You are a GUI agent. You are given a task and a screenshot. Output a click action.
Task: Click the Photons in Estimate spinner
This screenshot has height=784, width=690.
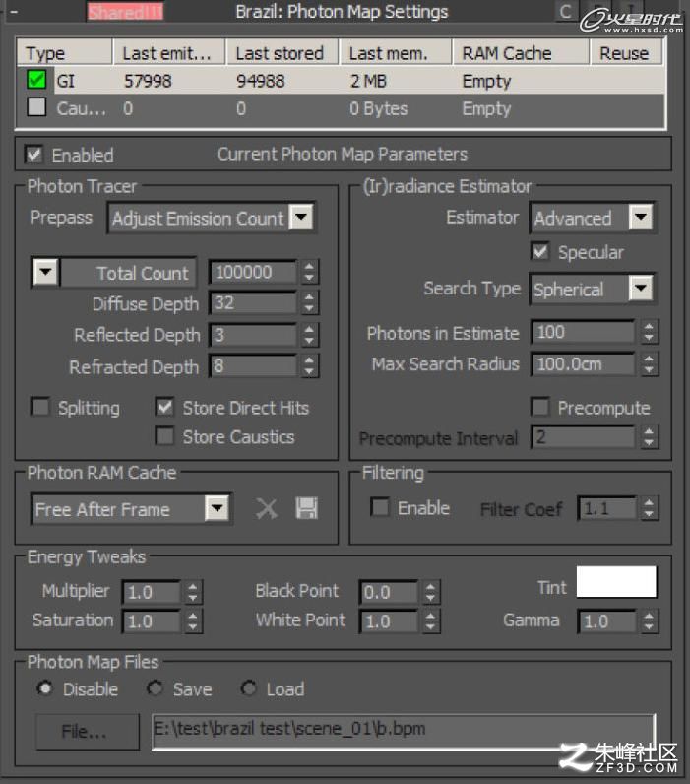(649, 332)
